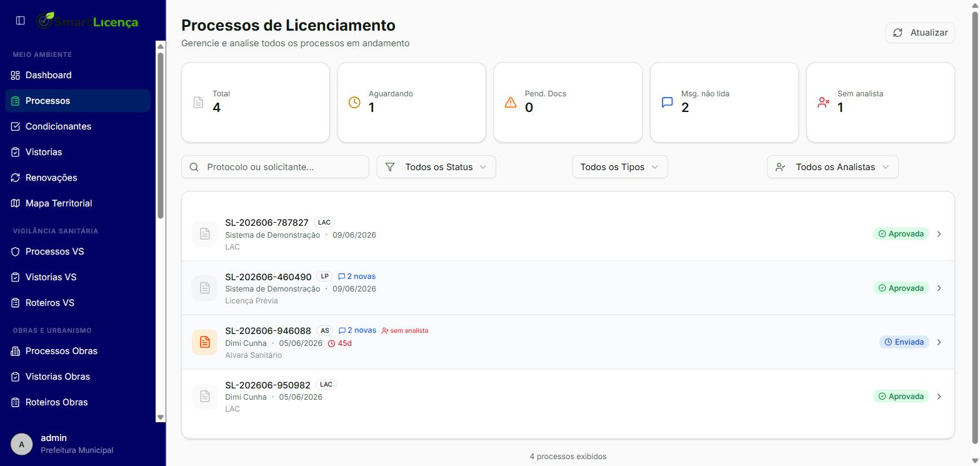Click the Roteiros VS icon
The width and height of the screenshot is (980, 466).
16,303
